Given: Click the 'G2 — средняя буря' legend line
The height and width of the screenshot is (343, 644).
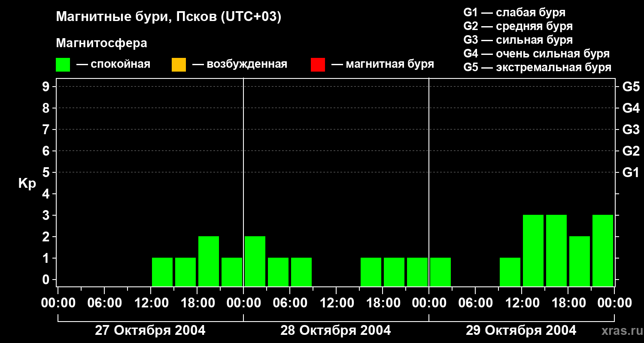Looking at the screenshot, I should pyautogui.click(x=518, y=26).
